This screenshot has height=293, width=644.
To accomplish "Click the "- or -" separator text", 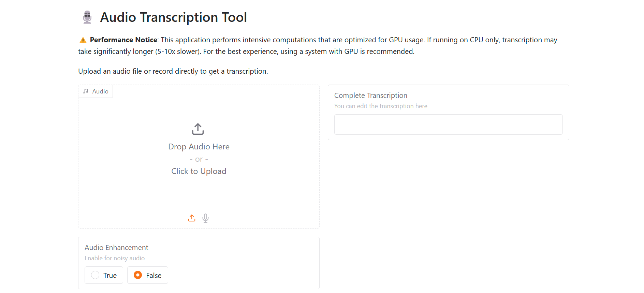I will tap(199, 159).
